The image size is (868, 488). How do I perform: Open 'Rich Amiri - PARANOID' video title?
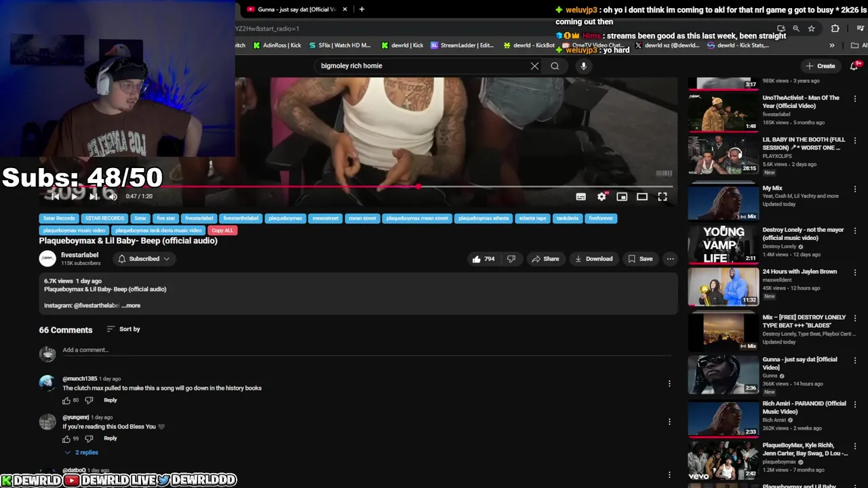(x=804, y=407)
